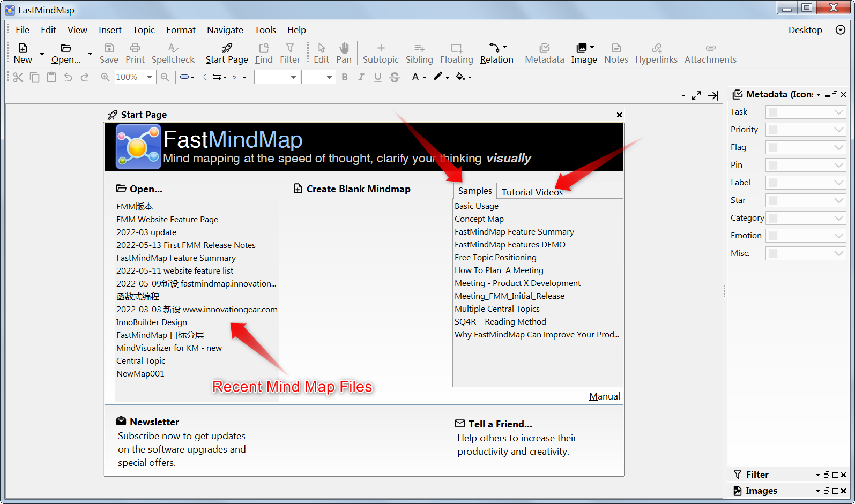The image size is (855, 504).
Task: Expand the Open button dropdown arrow
Action: [90, 54]
